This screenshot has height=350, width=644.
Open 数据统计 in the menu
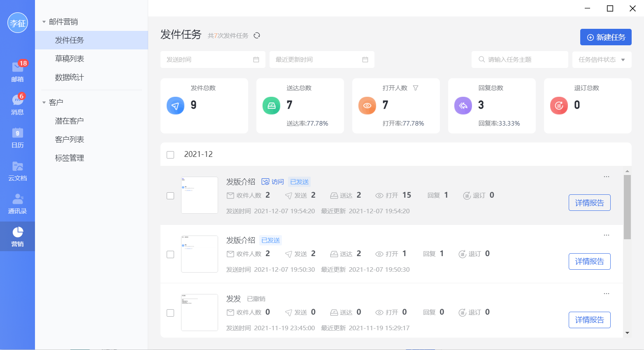tap(70, 77)
